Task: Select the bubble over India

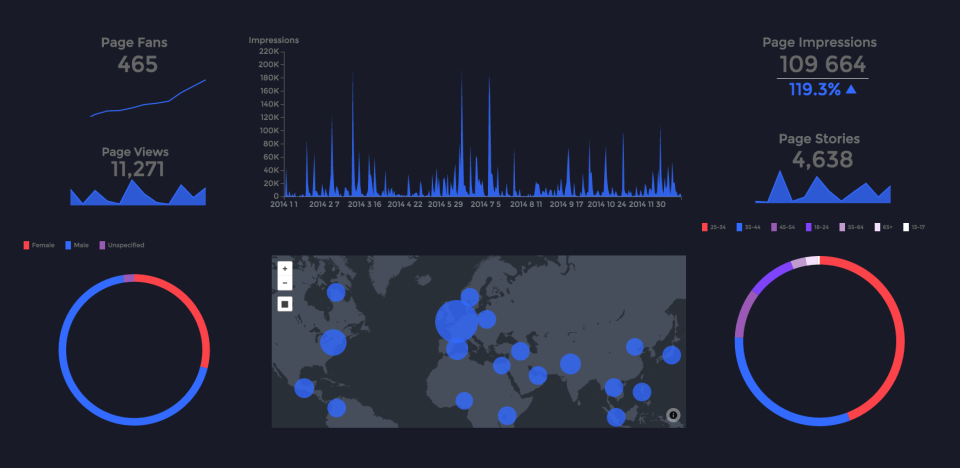Action: 570,364
